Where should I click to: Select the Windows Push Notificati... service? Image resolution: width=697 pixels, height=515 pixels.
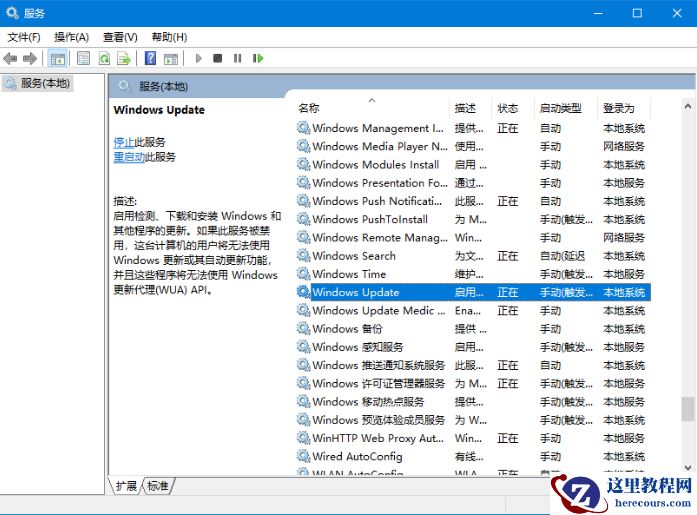473,201
